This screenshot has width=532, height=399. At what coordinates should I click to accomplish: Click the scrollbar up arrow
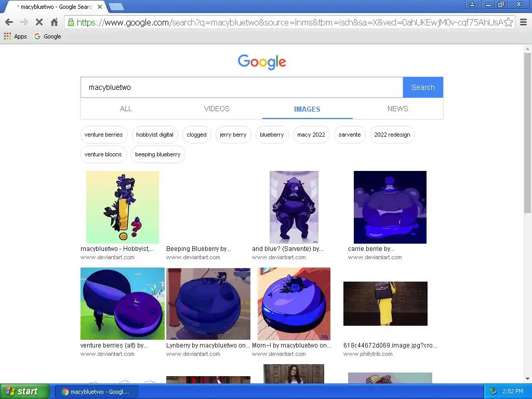coord(527,49)
